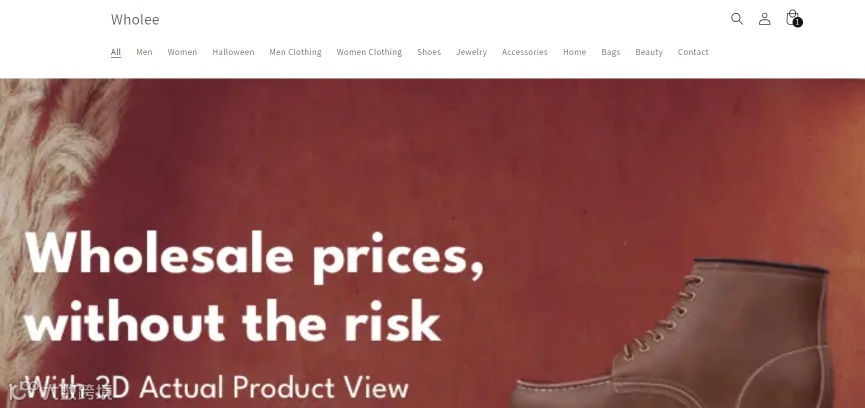The width and height of the screenshot is (865, 408).
Task: Open Women Clothing menu item
Action: 369,52
